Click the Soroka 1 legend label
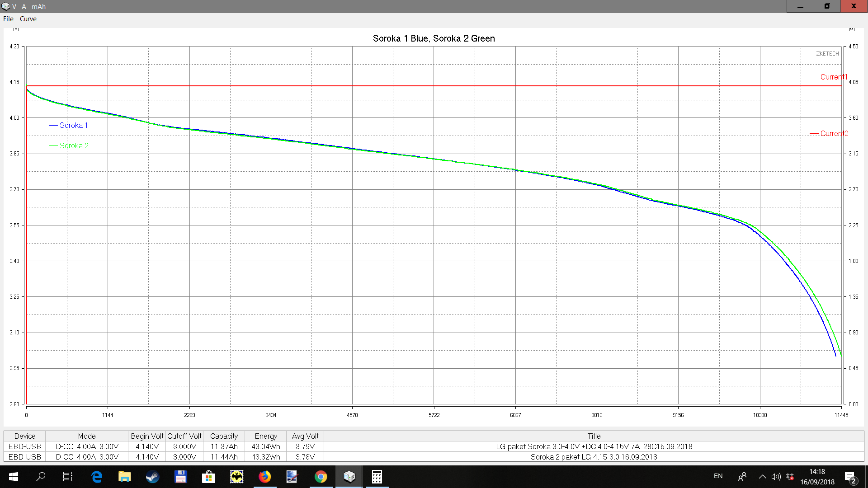 73,125
